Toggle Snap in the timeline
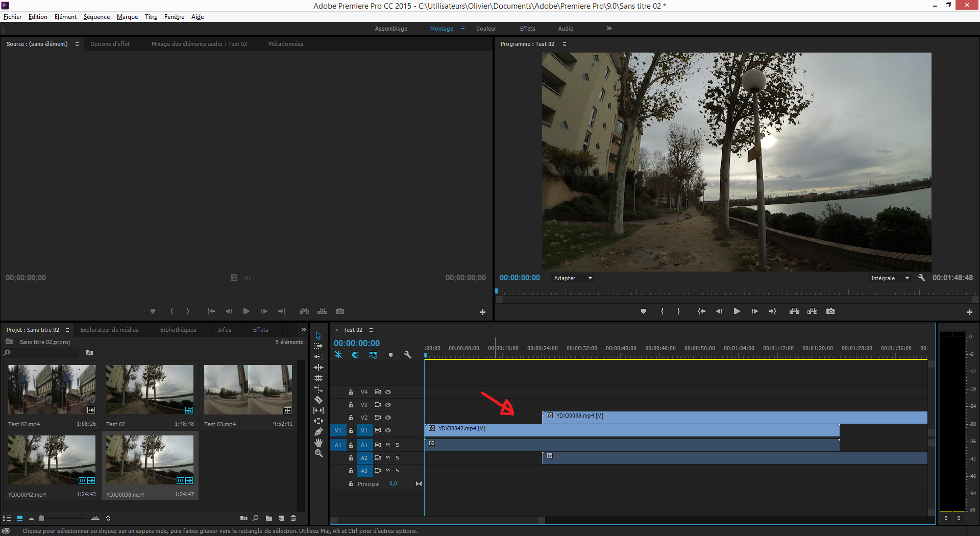Viewport: 980px width, 536px height. click(x=355, y=355)
